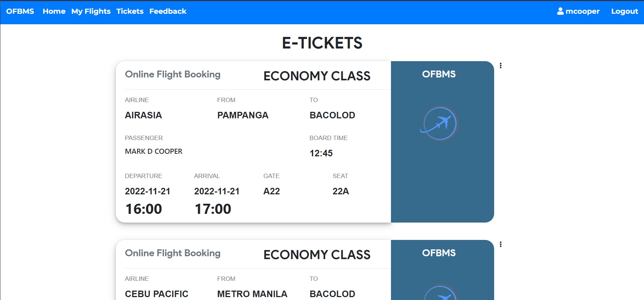This screenshot has height=300, width=644.
Task: Click the user profile icon beside mcooper
Action: click(560, 11)
